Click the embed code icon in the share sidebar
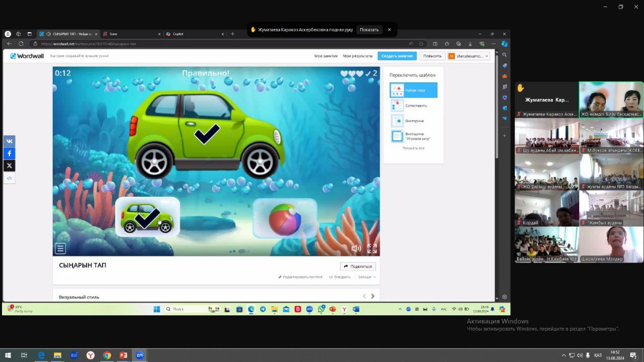The height and width of the screenshot is (362, 644). pyautogui.click(x=9, y=178)
